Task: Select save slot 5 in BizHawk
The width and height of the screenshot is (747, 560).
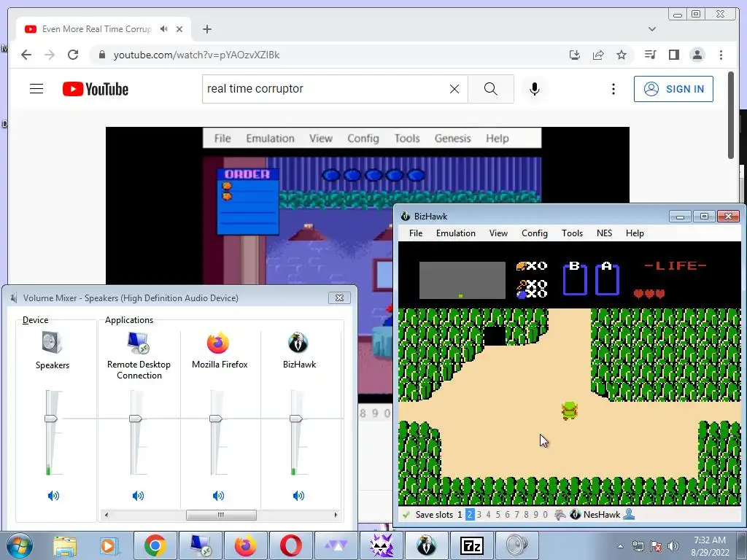Action: [498, 515]
